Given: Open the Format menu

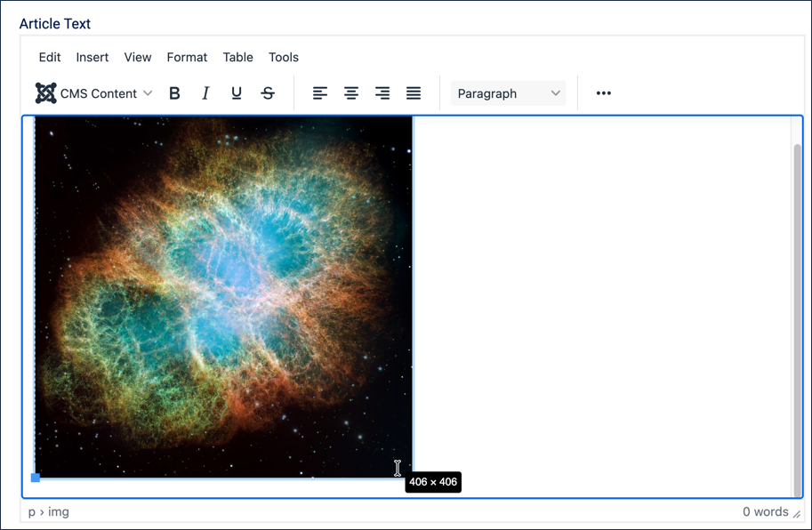Looking at the screenshot, I should pos(187,57).
